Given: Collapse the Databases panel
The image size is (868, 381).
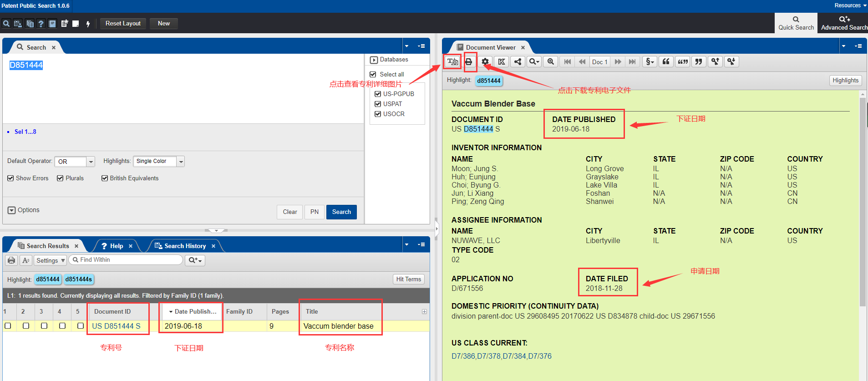Looking at the screenshot, I should tap(374, 60).
